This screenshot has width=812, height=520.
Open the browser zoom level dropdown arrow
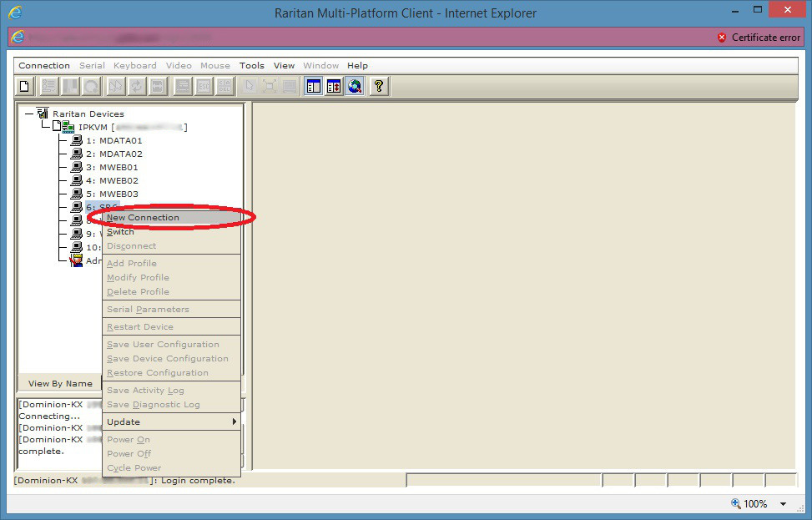pyautogui.click(x=783, y=503)
